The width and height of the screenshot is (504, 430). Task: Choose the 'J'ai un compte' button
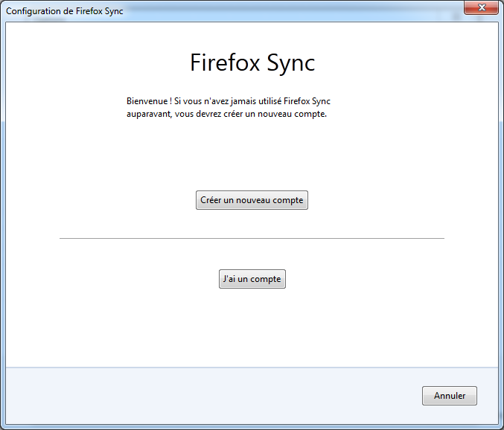coord(252,279)
